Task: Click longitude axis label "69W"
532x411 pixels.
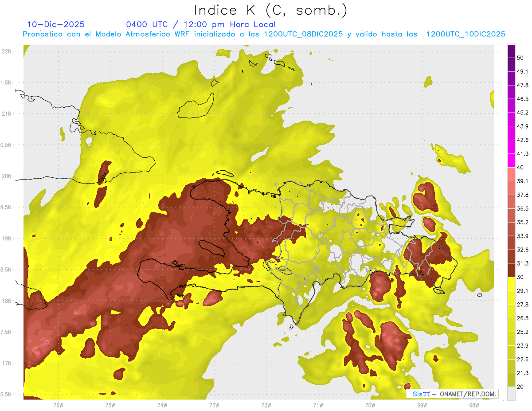Action: [x=422, y=406]
